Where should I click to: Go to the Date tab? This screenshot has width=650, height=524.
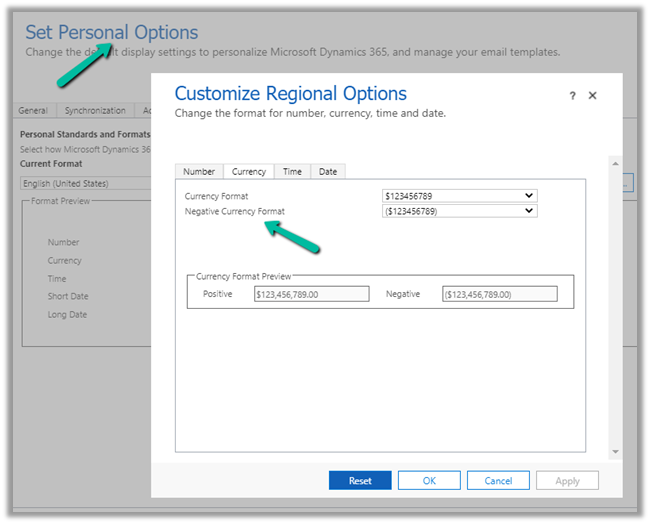[x=328, y=171]
